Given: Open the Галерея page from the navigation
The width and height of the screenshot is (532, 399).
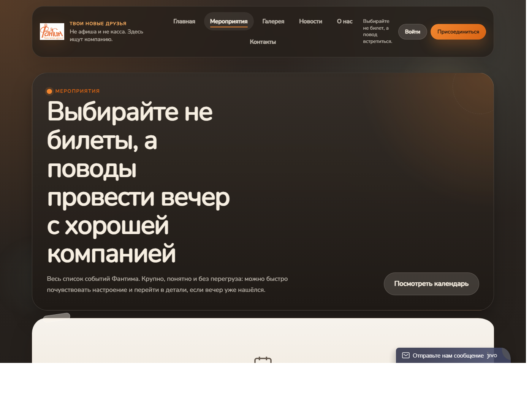Looking at the screenshot, I should 273,22.
